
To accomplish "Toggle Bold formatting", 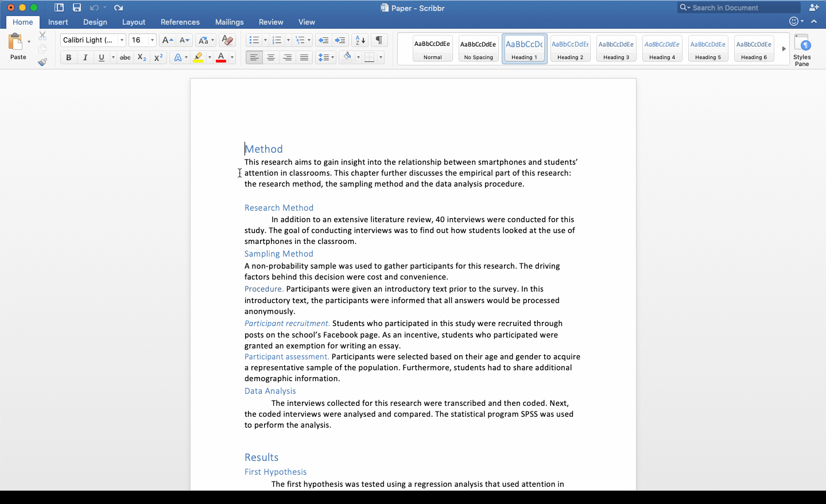I will (69, 57).
